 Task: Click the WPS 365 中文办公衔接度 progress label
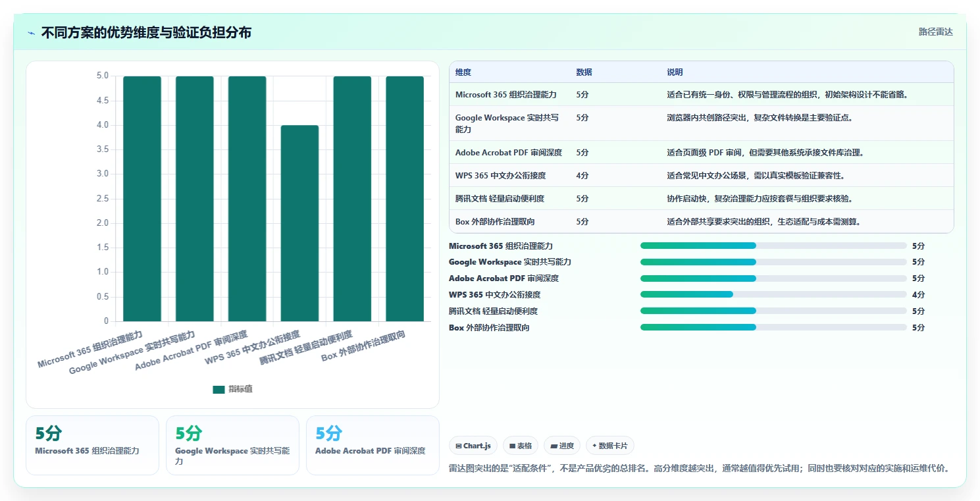pyautogui.click(x=495, y=295)
